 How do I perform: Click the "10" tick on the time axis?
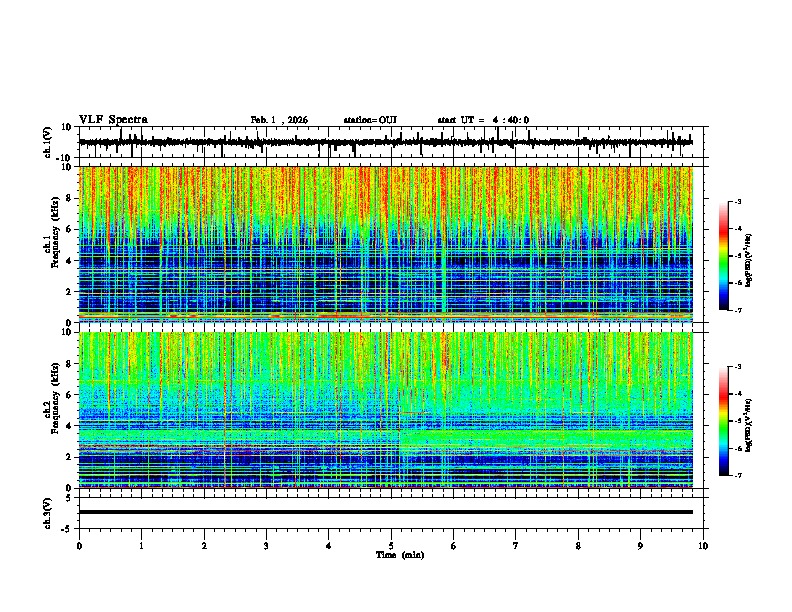703,546
